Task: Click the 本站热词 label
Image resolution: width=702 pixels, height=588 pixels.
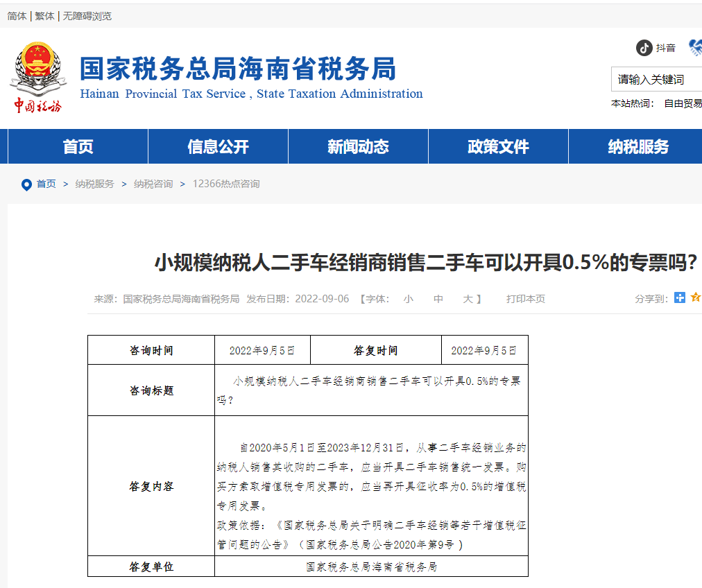Action: [x=632, y=104]
